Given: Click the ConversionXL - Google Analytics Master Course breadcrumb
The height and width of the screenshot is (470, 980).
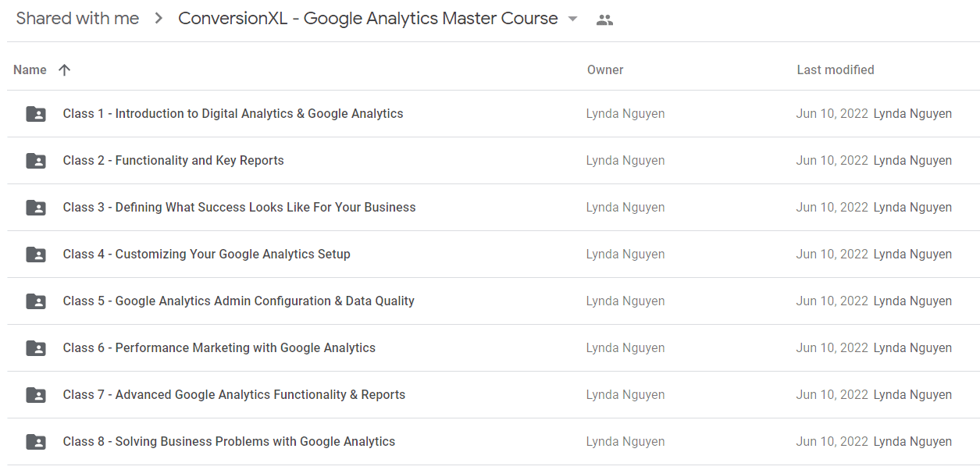Looking at the screenshot, I should pyautogui.click(x=368, y=19).
